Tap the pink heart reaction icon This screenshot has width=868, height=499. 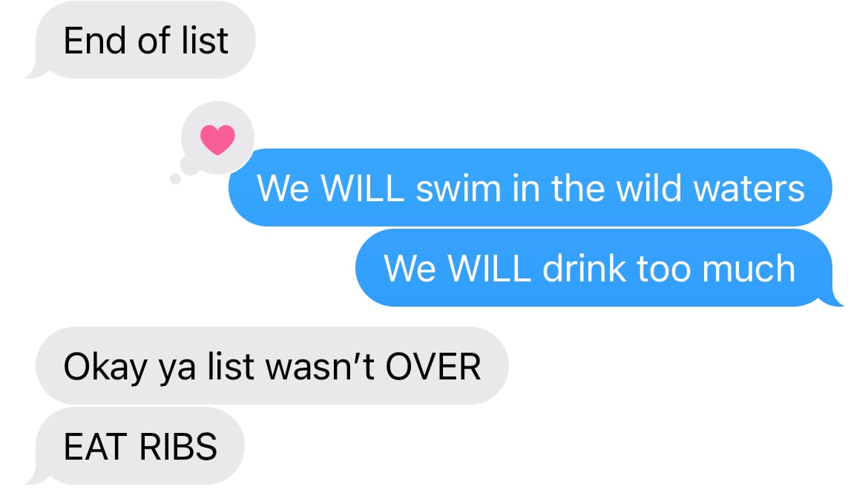point(217,140)
